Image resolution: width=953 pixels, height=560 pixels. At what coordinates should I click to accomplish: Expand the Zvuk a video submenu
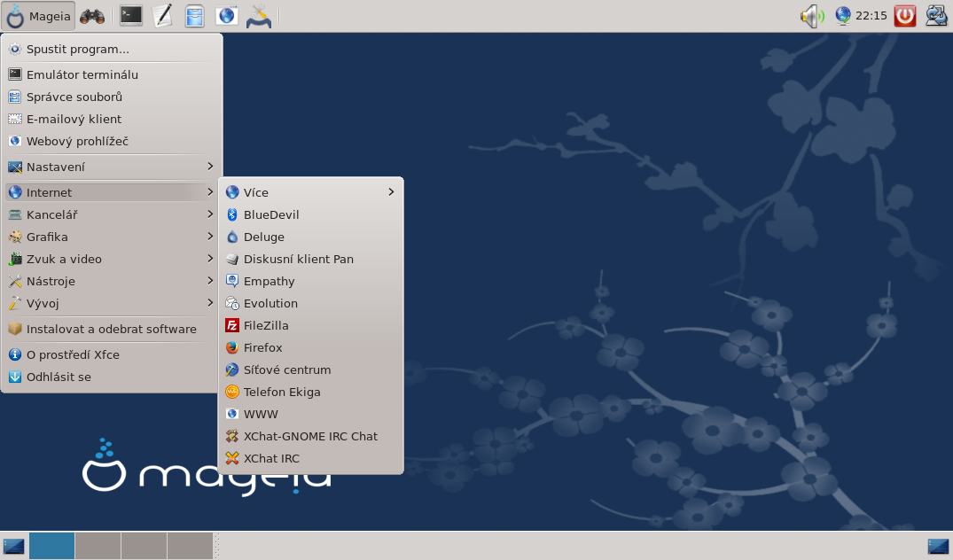click(x=112, y=259)
